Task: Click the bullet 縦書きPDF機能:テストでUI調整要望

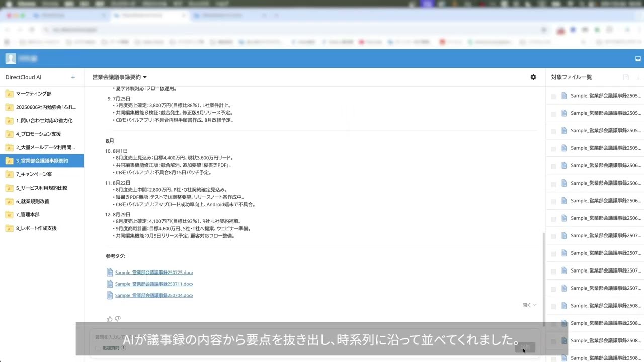Action: pyautogui.click(x=179, y=197)
